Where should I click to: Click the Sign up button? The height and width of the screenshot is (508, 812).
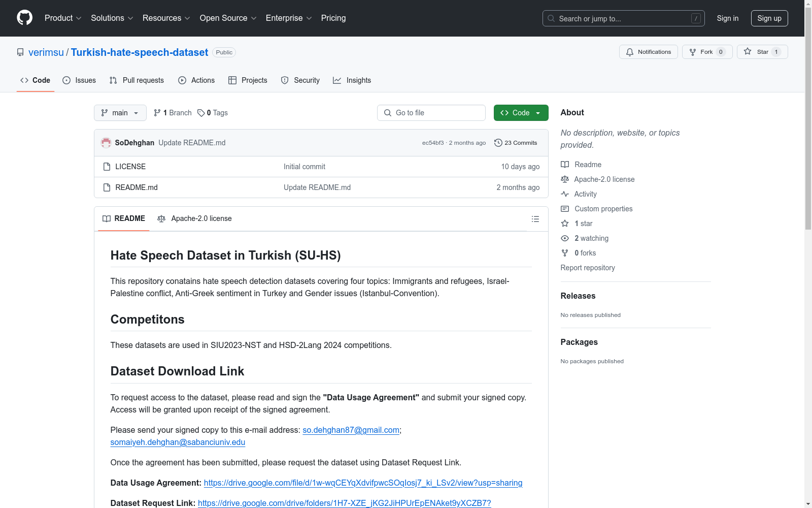point(769,18)
